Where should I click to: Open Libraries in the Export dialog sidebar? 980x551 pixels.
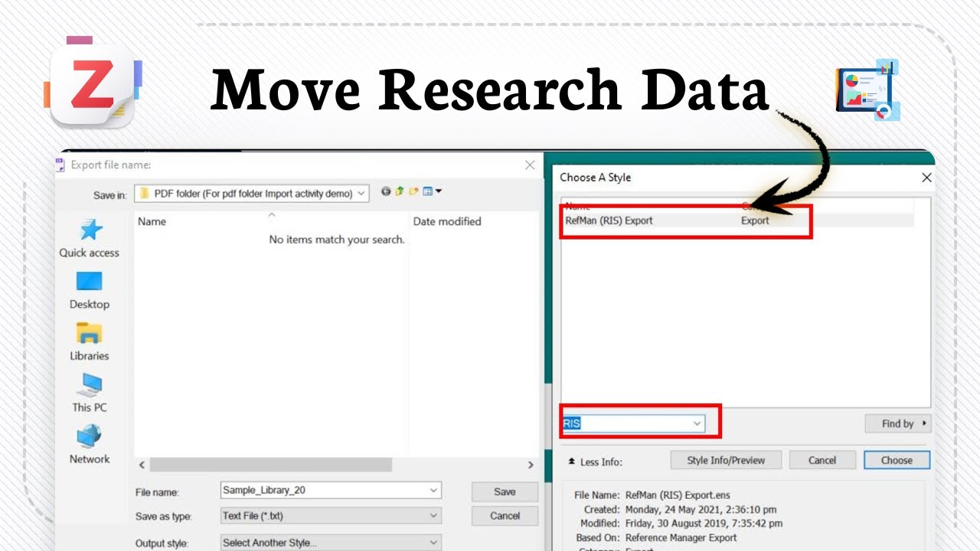point(90,342)
